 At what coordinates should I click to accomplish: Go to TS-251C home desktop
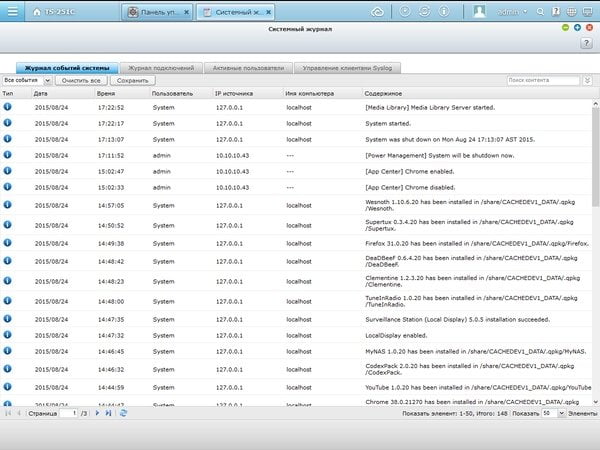(54, 12)
